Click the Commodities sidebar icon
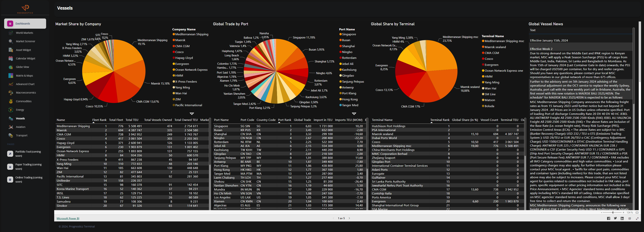Viewport: 644px width, 232px height. pos(11,101)
